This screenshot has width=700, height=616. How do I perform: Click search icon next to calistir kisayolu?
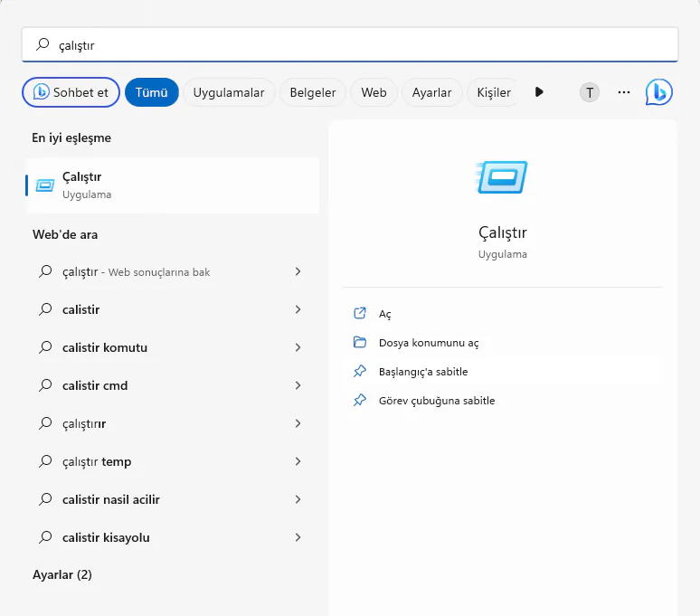[45, 536]
